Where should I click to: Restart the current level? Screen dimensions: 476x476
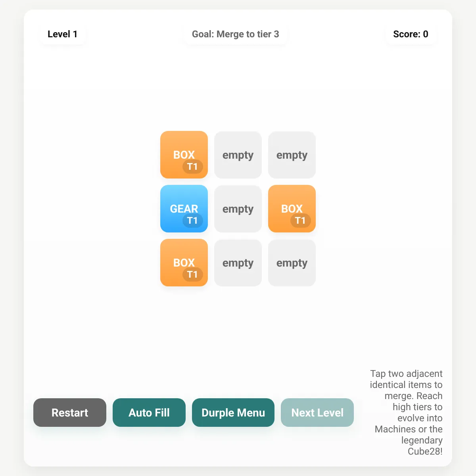[70, 413]
